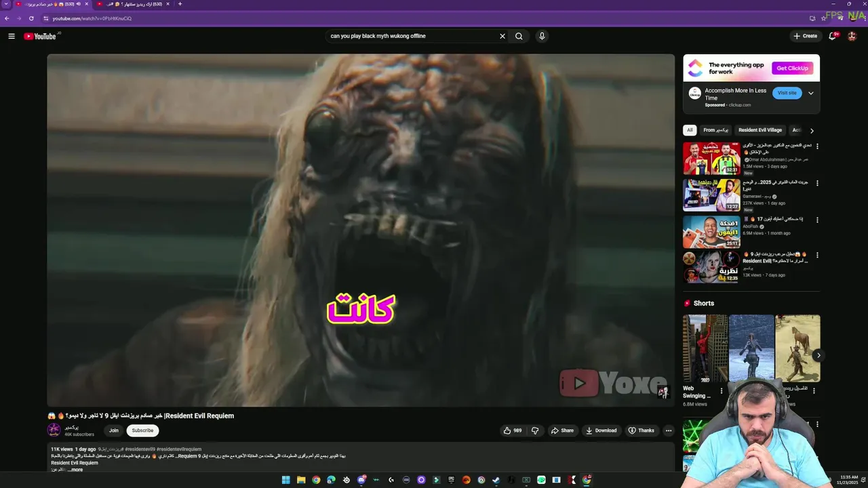The width and height of the screenshot is (868, 488).
Task: Go back in browser
Action: coord(7,18)
